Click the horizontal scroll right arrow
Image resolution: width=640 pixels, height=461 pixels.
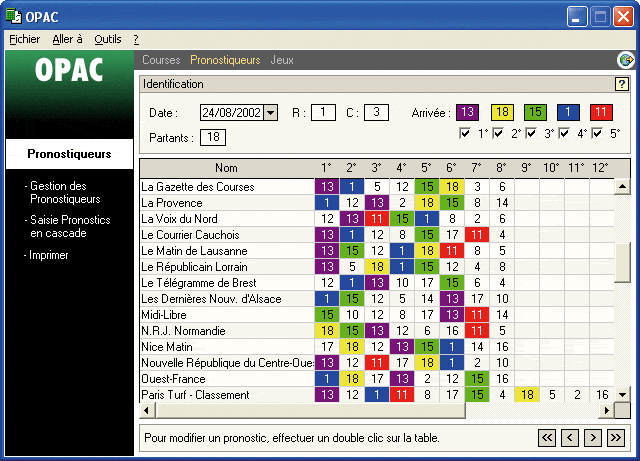click(607, 410)
